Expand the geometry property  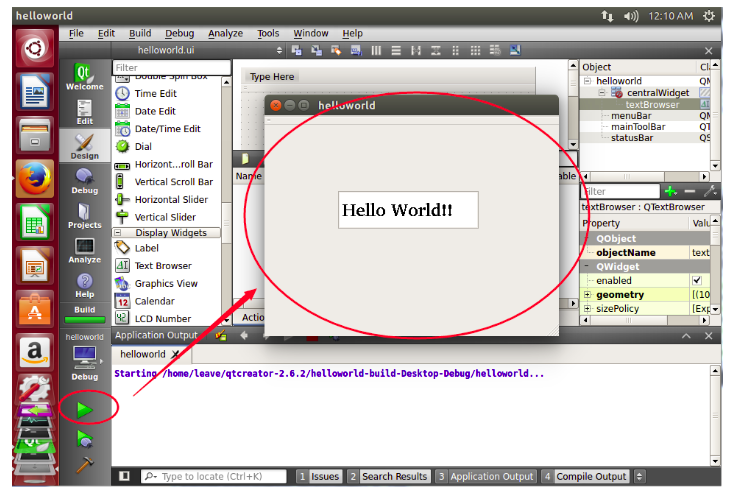[587, 294]
